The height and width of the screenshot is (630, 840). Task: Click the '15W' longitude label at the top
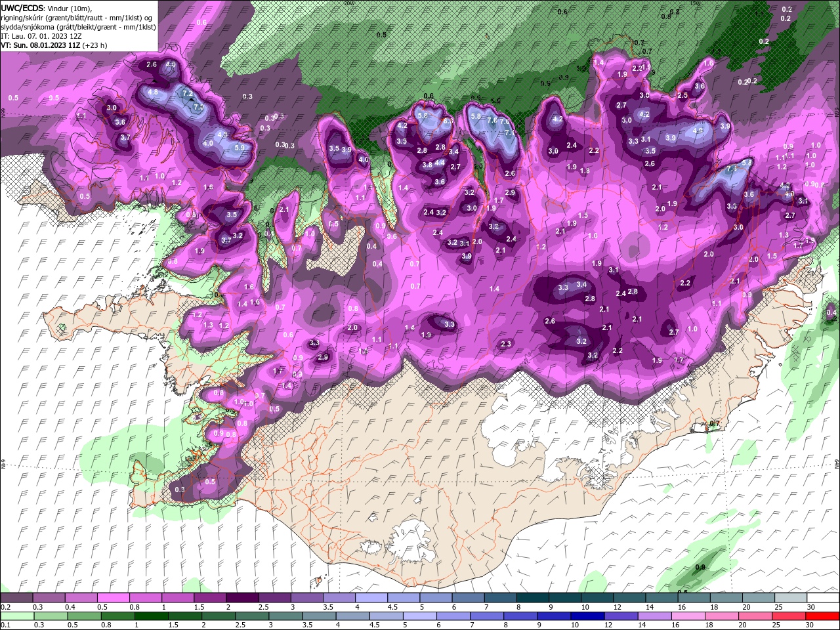(695, 3)
